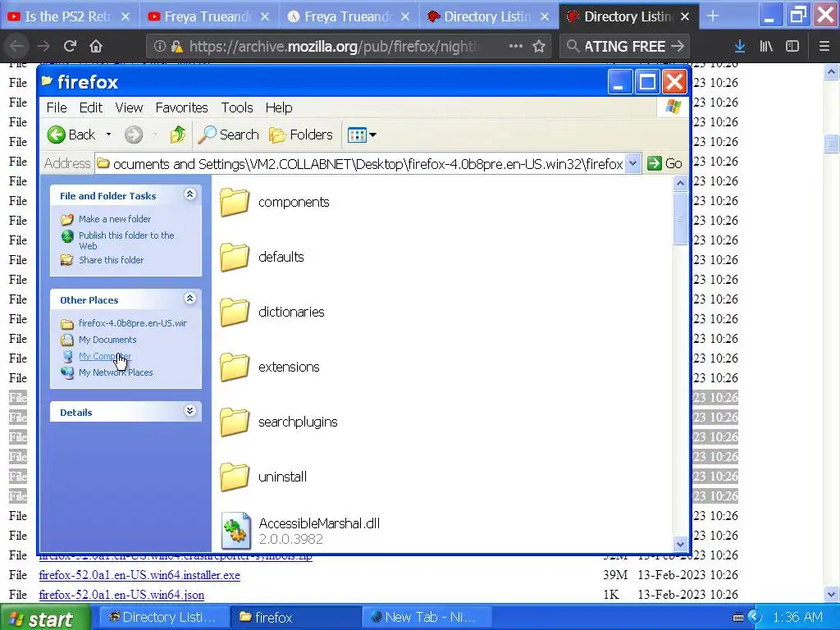Switch to Is the PS2 Retro tab
The height and width of the screenshot is (630, 840).
coord(70,16)
